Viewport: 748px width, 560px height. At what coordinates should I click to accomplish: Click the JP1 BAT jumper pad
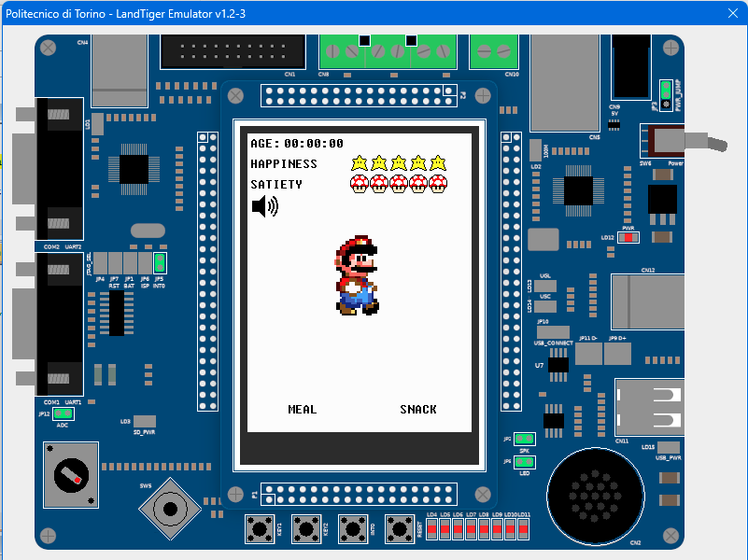130,263
